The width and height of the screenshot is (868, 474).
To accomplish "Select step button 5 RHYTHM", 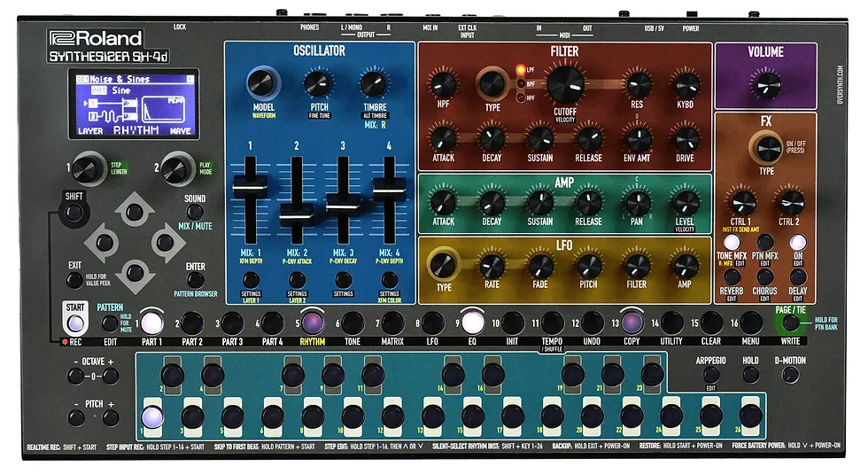I will (x=312, y=322).
